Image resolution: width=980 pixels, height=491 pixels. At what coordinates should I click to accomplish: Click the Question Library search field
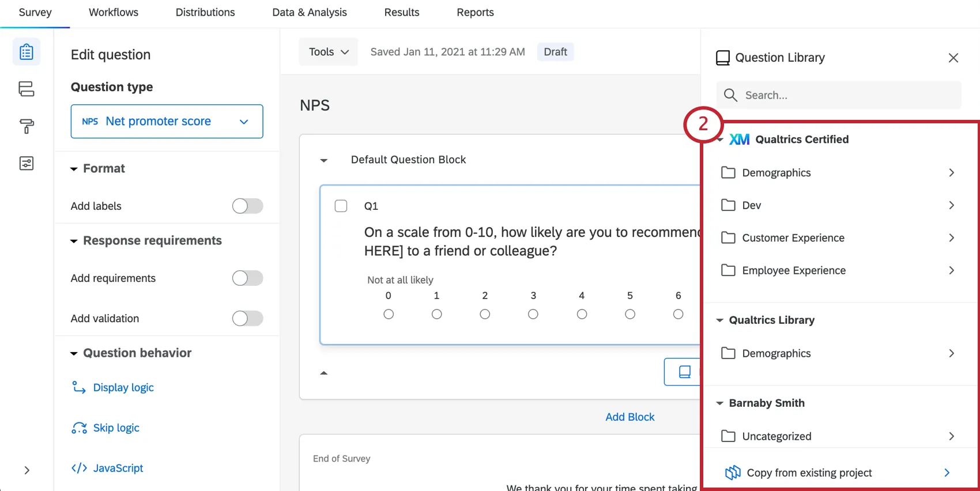click(x=847, y=95)
